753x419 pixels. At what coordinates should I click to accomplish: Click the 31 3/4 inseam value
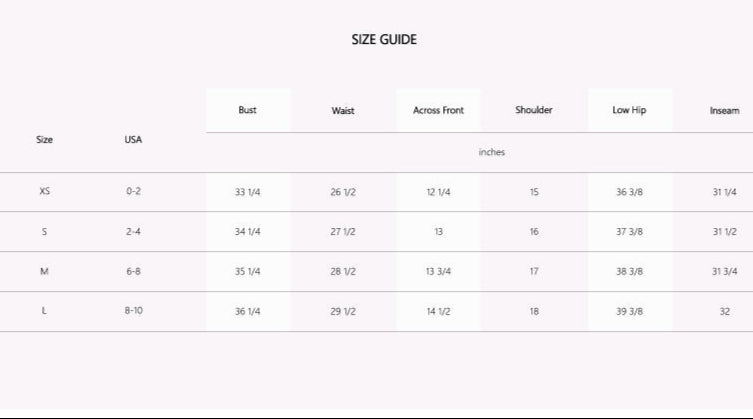point(724,272)
